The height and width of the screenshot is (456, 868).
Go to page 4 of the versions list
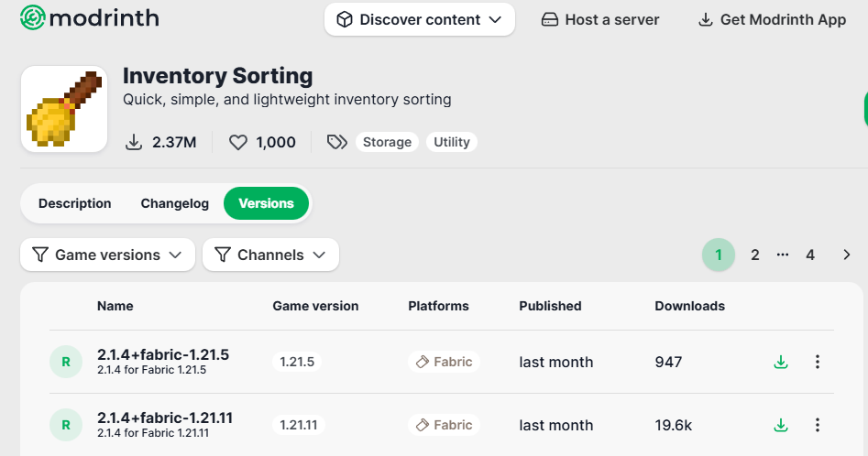click(810, 255)
